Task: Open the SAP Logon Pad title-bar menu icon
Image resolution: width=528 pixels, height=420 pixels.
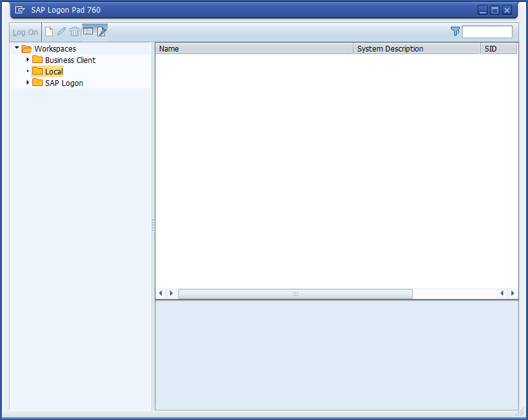Action: point(20,10)
